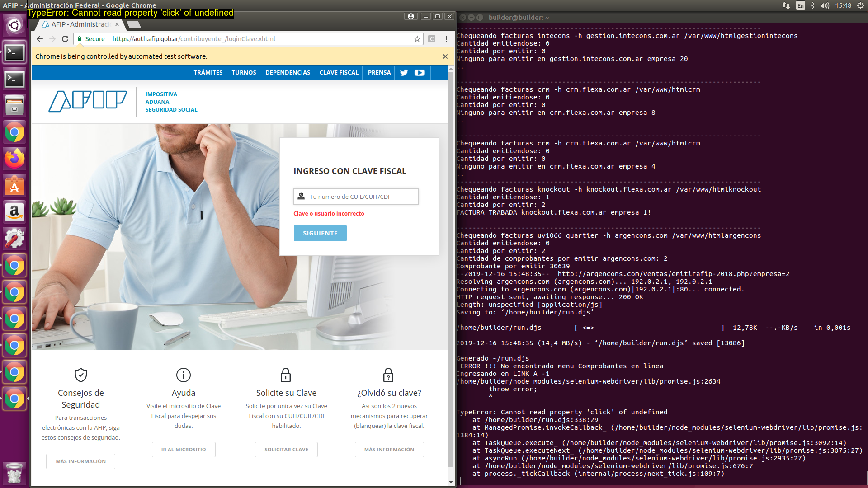Select the AFIP - Administración tab
Screen dimensions: 868x488
click(80, 24)
